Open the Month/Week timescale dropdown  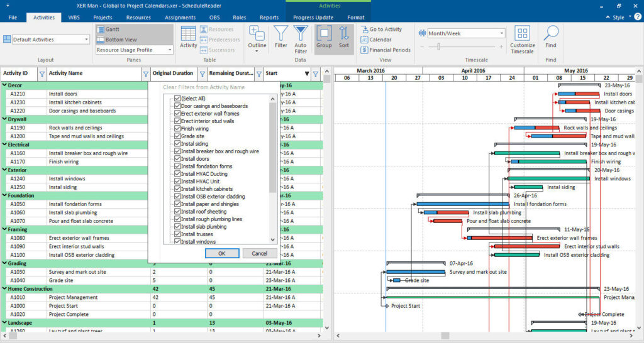pyautogui.click(x=501, y=33)
